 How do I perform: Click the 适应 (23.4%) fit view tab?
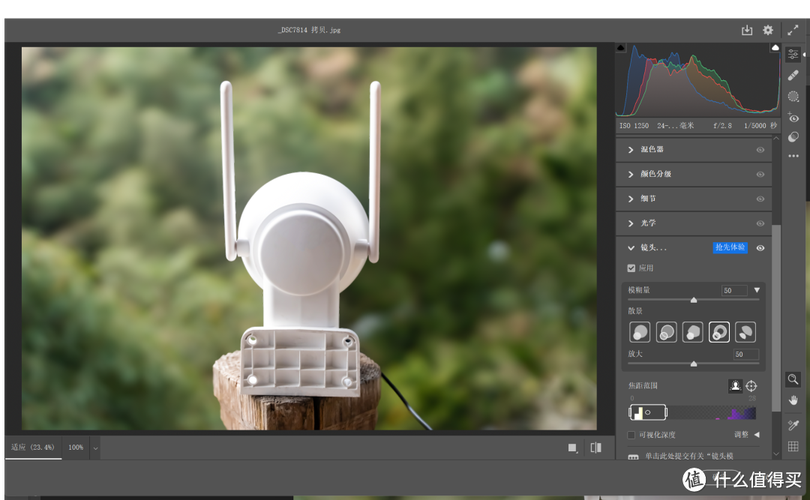[x=32, y=447]
